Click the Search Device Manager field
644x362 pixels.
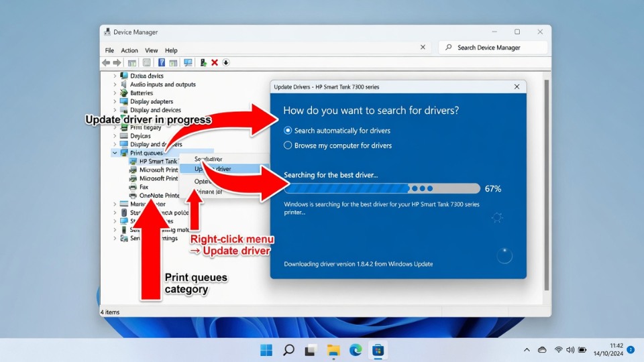tap(493, 48)
